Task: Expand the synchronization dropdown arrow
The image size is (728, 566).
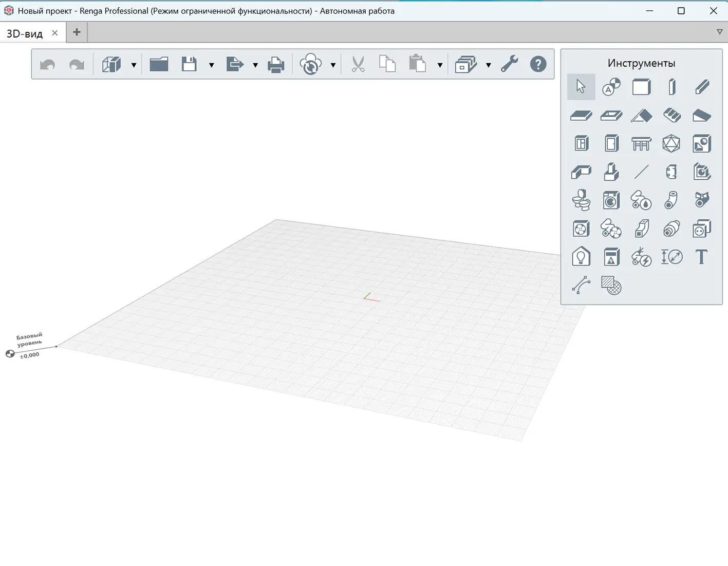Action: [x=333, y=65]
